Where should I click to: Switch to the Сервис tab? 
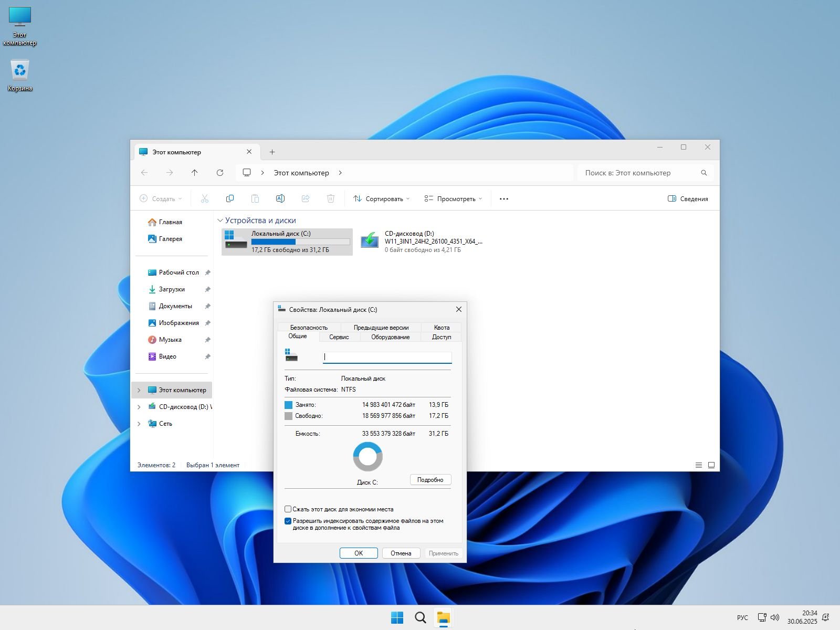click(339, 337)
